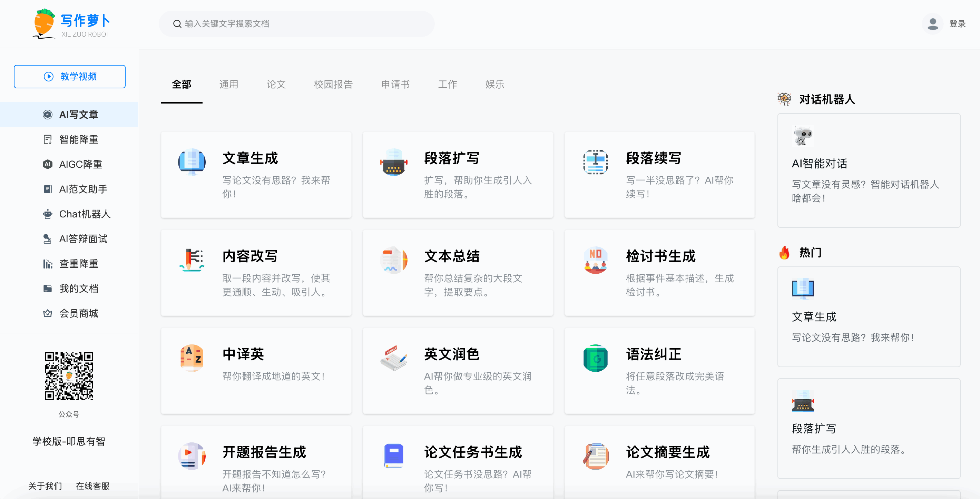Click the 对话机器人 brain header icon
This screenshot has width=980, height=499.
pos(784,99)
